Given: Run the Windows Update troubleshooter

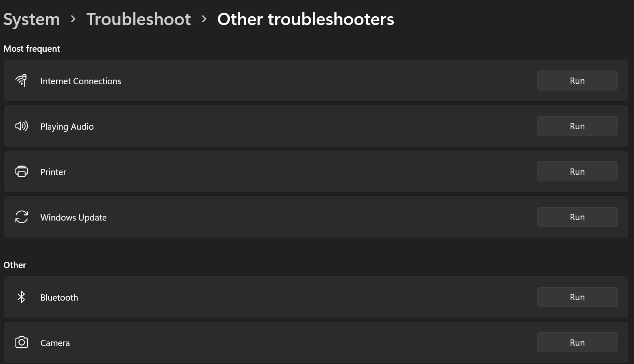Looking at the screenshot, I should pyautogui.click(x=577, y=217).
